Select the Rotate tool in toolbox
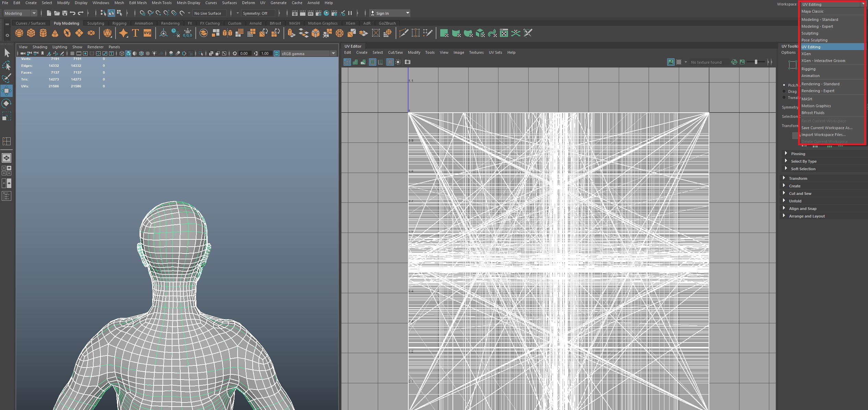The height and width of the screenshot is (410, 868). coord(7,103)
